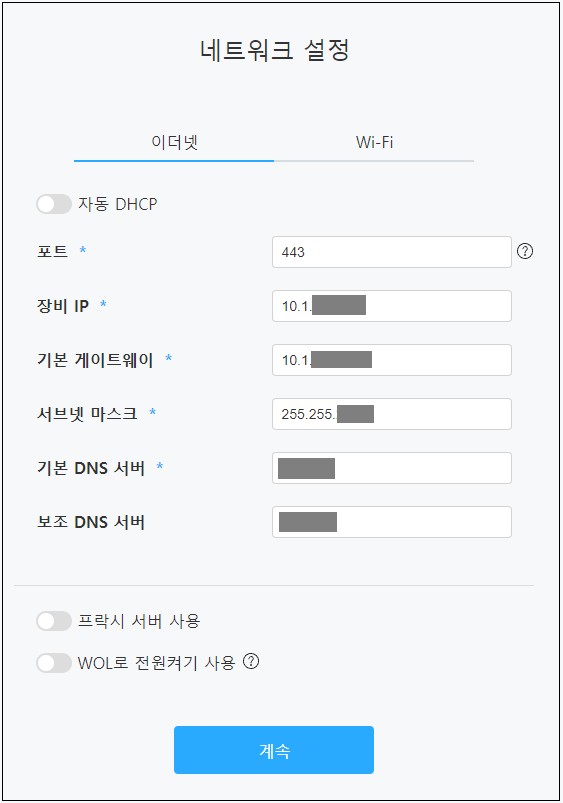The width and height of the screenshot is (563, 803).
Task: Switch to the 이더넷 tab
Action: (174, 142)
